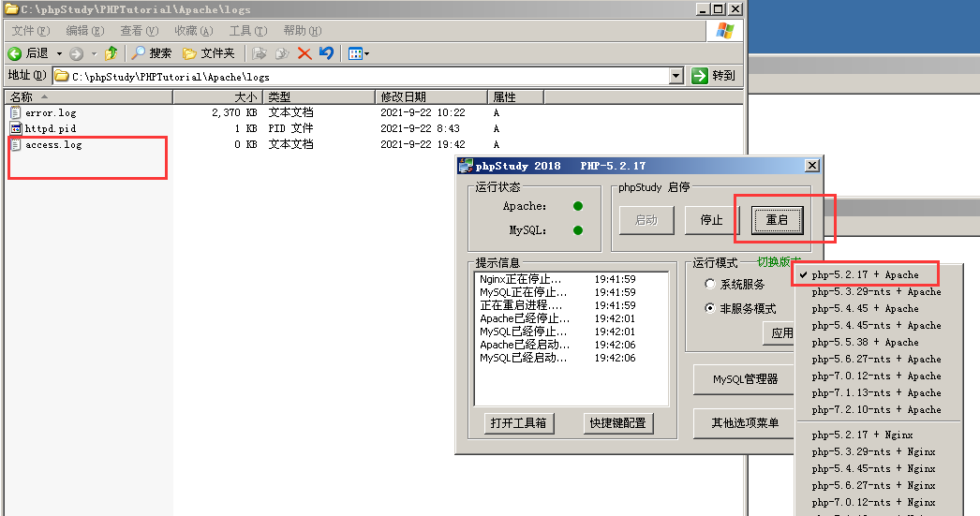Choose php-5.4.45-nts + Apache version
Image resolution: width=980 pixels, height=516 pixels.
tap(878, 326)
